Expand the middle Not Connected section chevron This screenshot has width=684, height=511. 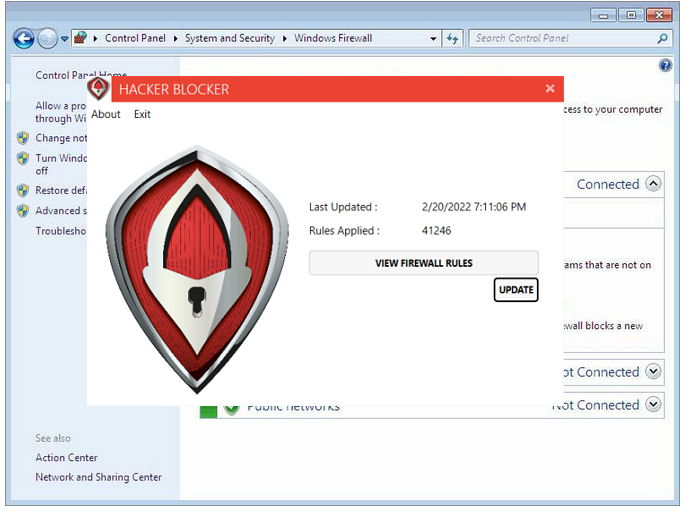tap(653, 371)
